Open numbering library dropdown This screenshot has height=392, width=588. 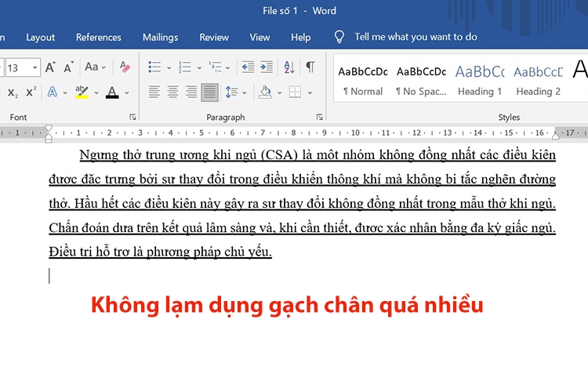pos(199,68)
